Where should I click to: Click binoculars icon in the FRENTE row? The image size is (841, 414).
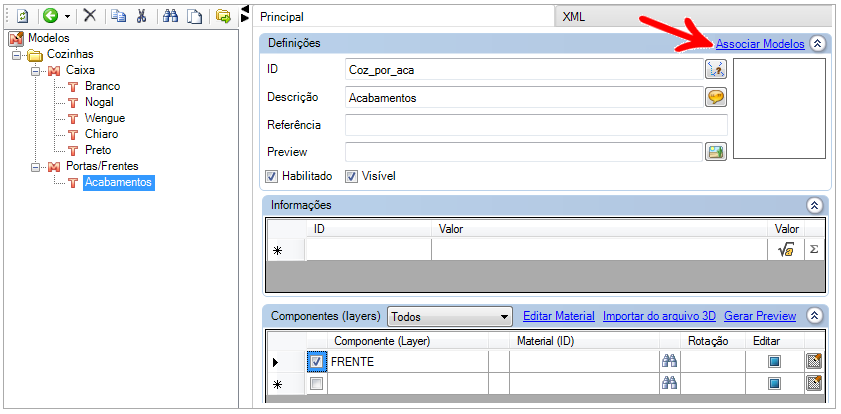pos(669,361)
